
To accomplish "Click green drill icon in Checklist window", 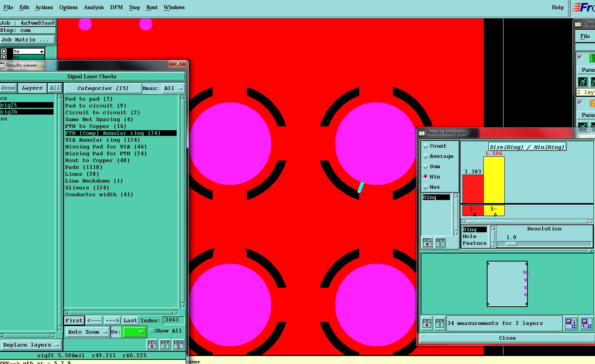I will tap(592, 58).
